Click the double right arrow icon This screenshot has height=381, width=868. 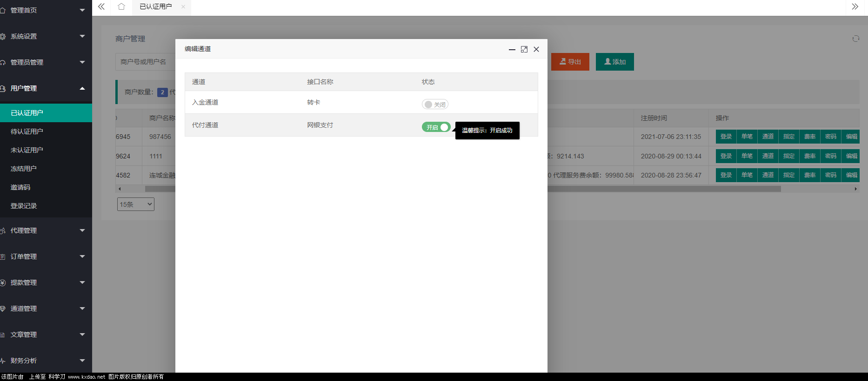click(x=855, y=7)
